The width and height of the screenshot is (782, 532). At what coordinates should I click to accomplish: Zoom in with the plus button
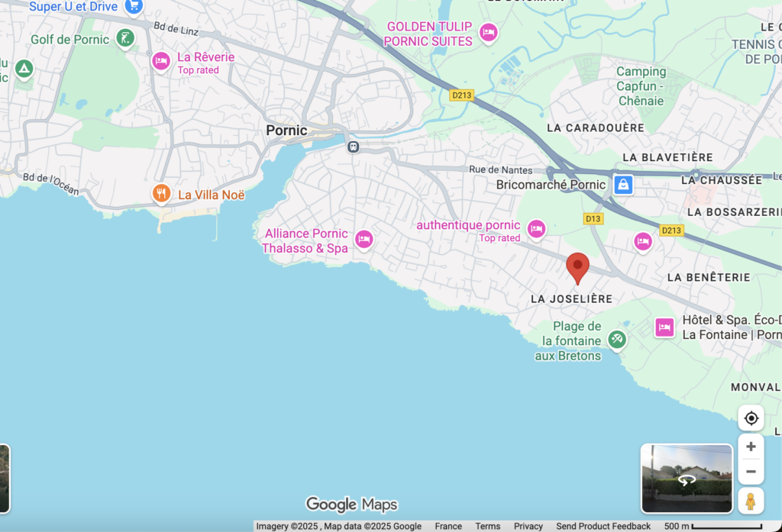pyautogui.click(x=751, y=447)
